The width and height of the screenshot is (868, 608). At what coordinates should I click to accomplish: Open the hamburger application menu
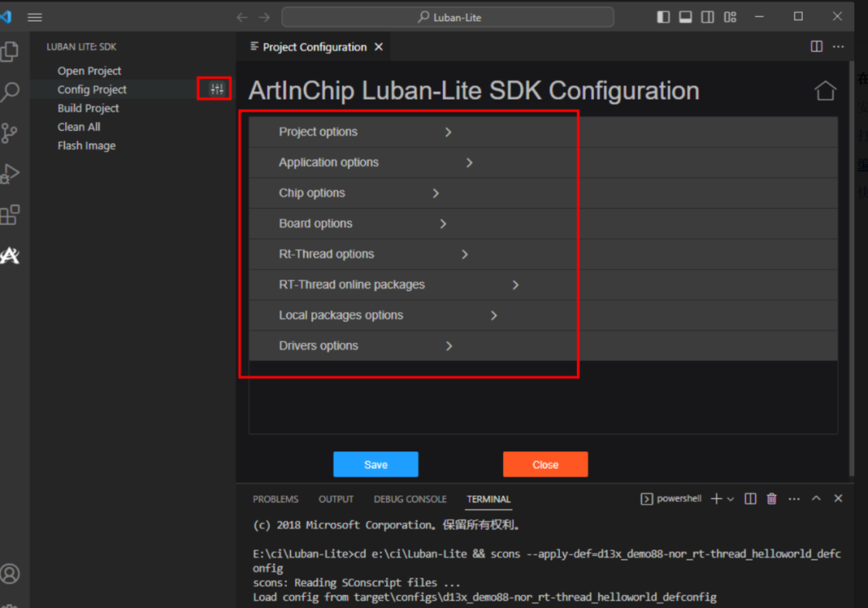35,17
